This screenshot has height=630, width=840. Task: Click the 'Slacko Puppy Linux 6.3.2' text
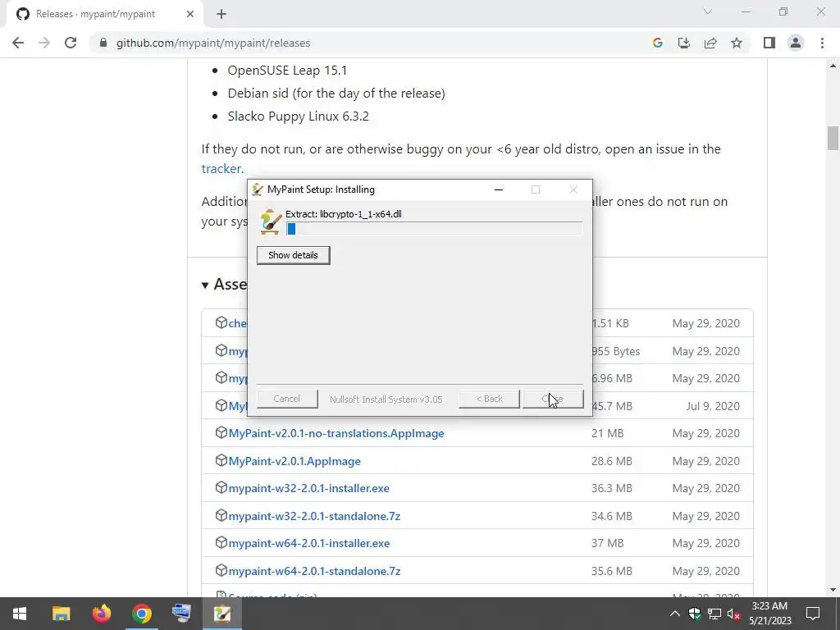[x=299, y=116]
